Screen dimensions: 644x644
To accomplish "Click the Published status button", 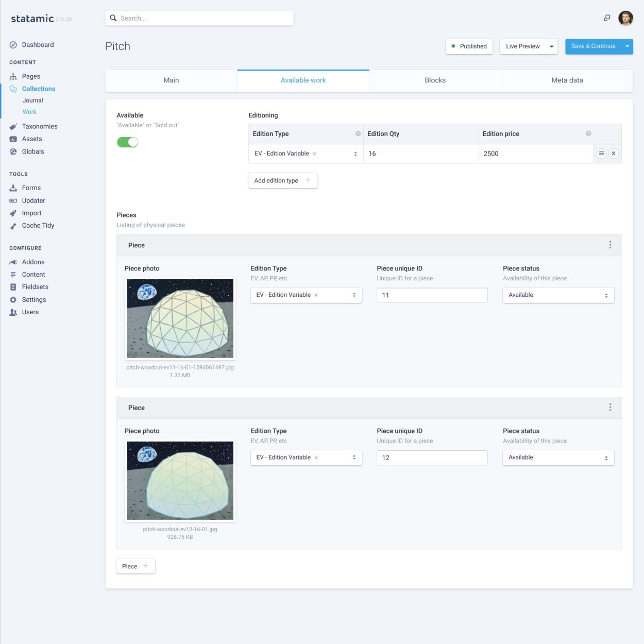I will [x=469, y=46].
